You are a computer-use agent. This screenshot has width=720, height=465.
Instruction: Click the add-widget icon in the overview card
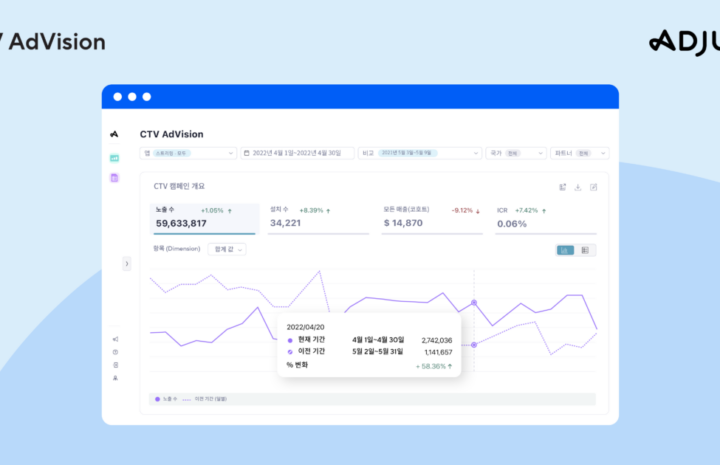point(562,187)
